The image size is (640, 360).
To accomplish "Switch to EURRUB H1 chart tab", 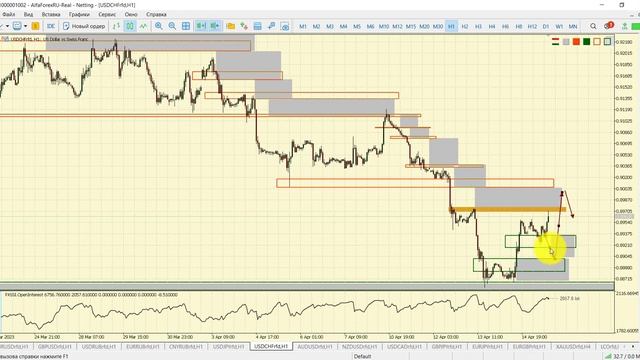I will pyautogui.click(x=142, y=347).
